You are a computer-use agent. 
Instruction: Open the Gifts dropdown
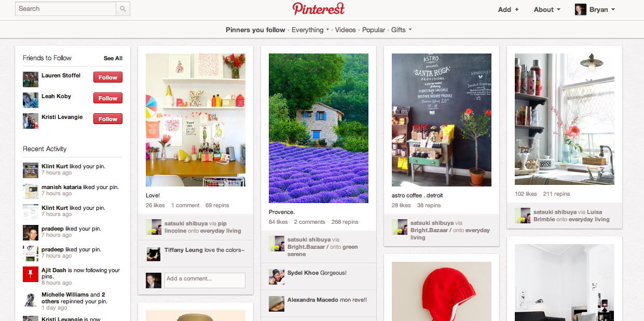click(401, 30)
